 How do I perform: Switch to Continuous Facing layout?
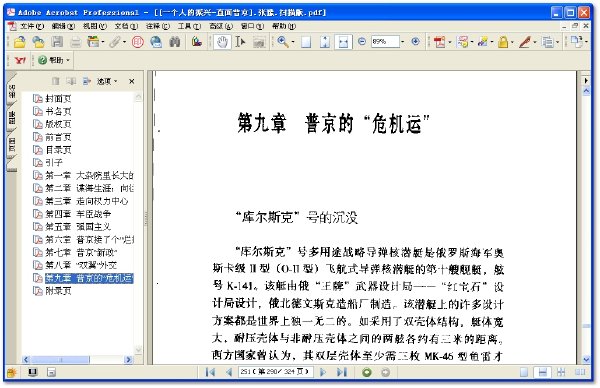[561, 372]
